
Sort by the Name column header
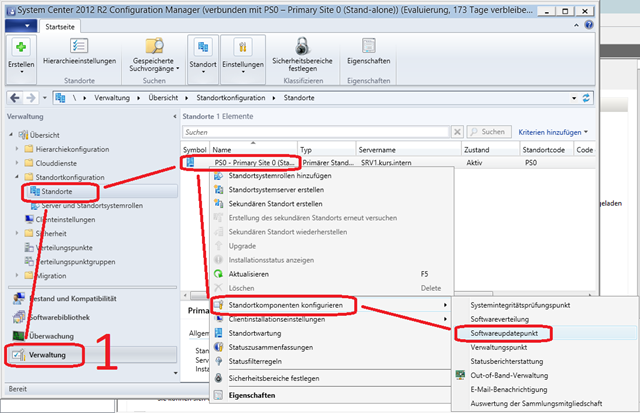pos(254,150)
